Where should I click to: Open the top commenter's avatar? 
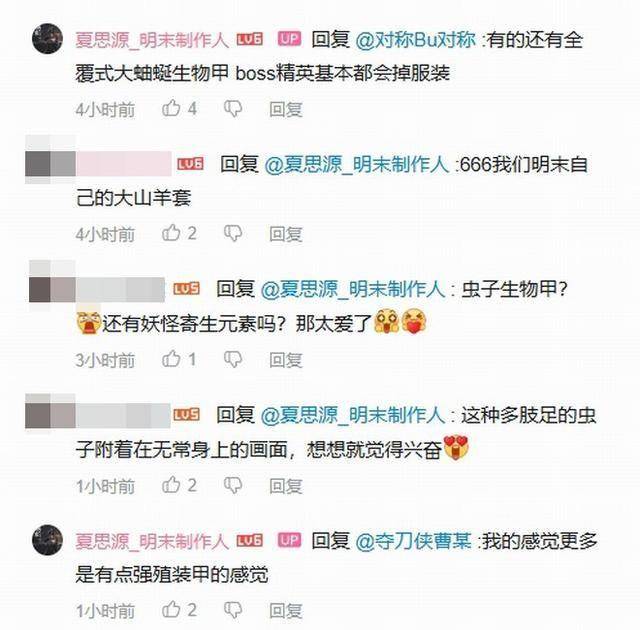pyautogui.click(x=47, y=39)
